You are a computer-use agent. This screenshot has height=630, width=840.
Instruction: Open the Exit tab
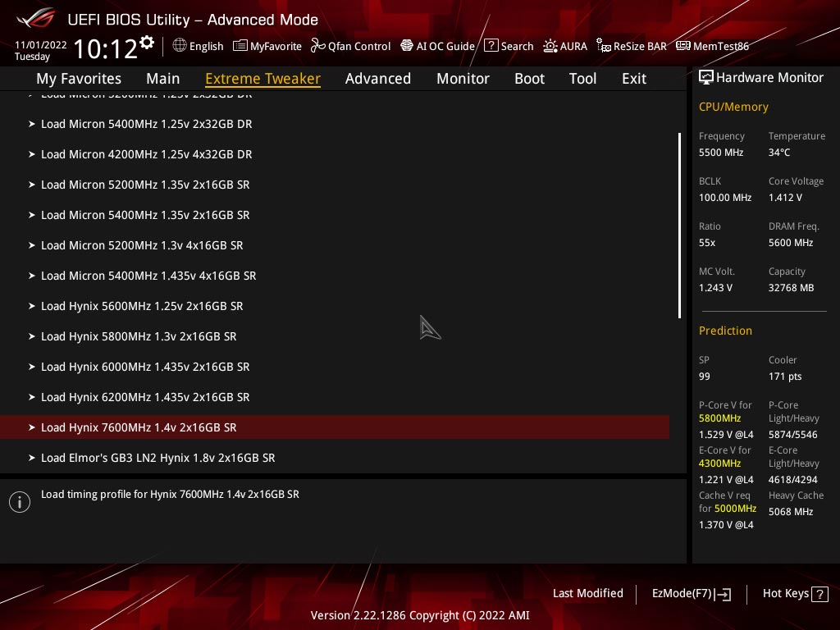tap(634, 78)
